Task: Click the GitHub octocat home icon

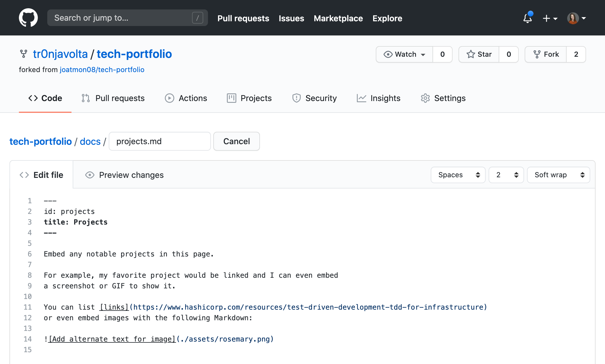Action: 28,17
